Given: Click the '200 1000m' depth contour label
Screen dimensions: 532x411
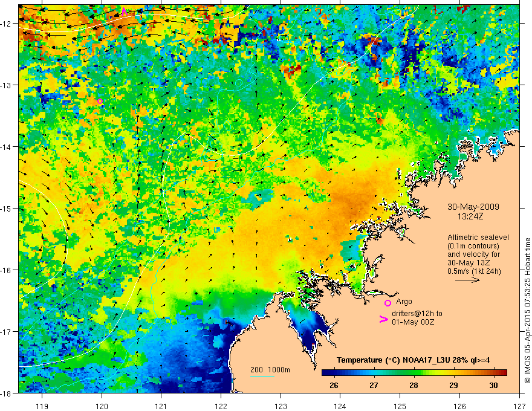Looking at the screenshot, I should click(x=270, y=370).
